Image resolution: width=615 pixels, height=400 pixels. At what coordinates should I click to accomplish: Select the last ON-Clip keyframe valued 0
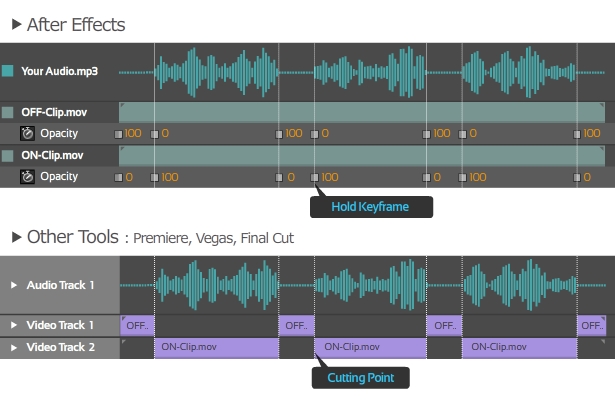pos(577,178)
